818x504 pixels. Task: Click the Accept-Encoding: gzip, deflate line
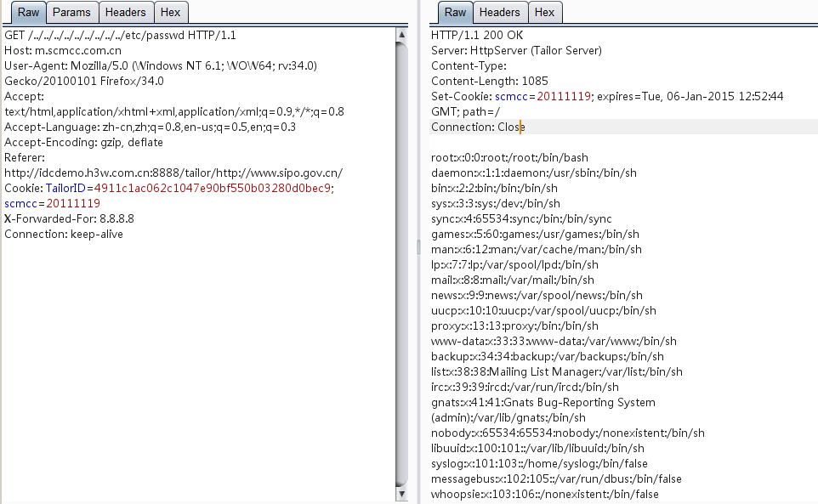(83, 142)
